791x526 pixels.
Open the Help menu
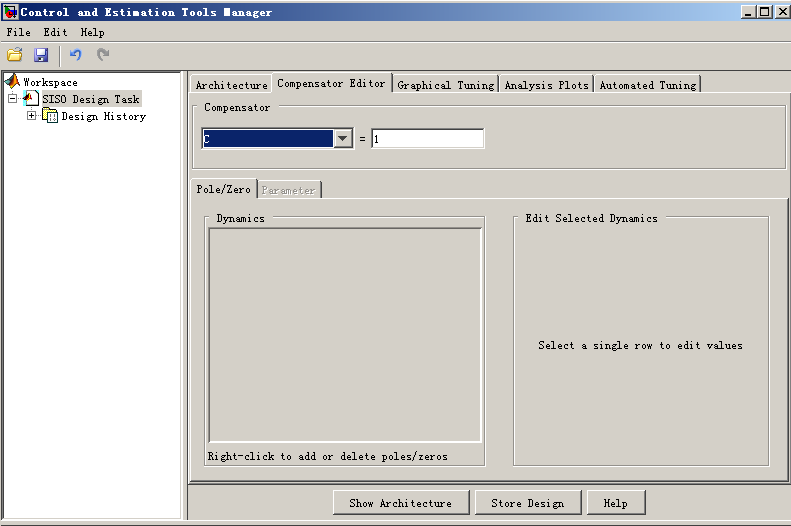click(x=92, y=32)
